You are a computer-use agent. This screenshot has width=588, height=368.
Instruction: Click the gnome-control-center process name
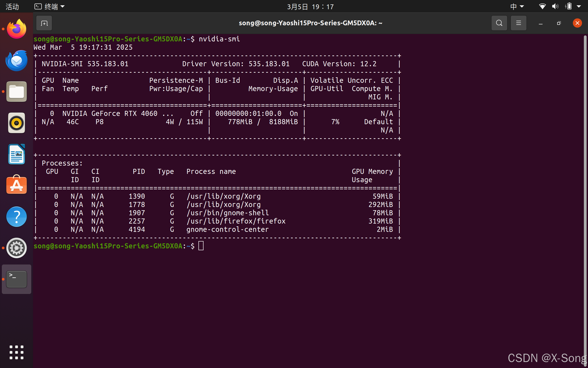tap(228, 229)
